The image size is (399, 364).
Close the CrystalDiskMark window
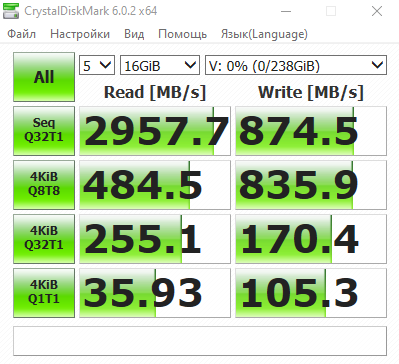pos(377,11)
